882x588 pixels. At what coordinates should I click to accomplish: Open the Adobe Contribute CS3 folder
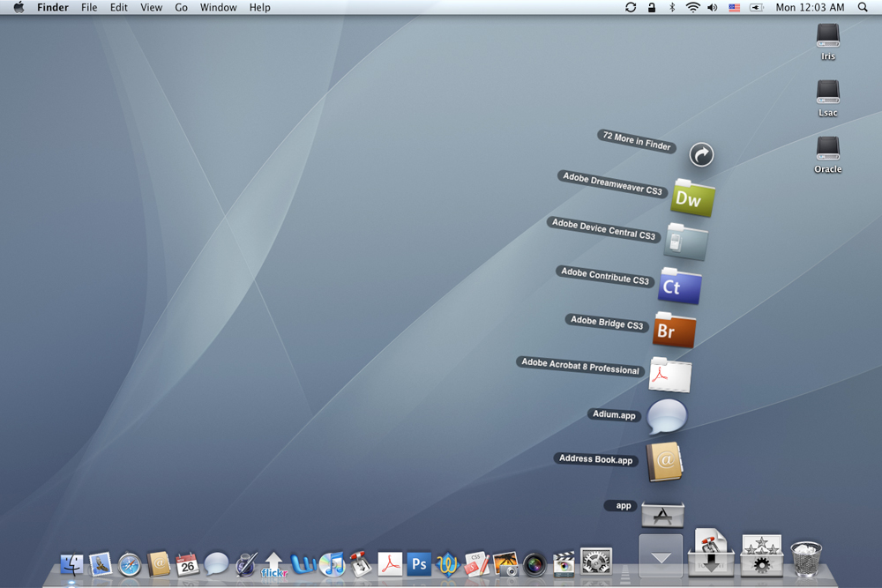(x=679, y=287)
